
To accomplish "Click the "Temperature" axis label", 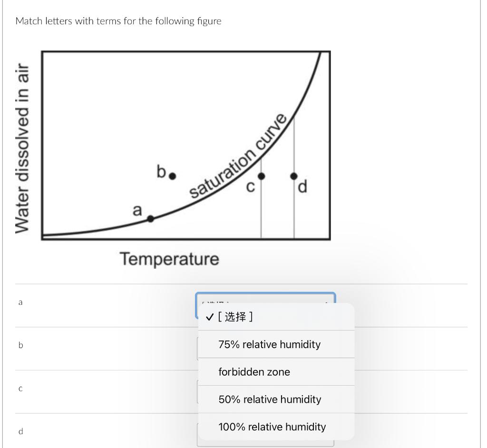I will [170, 259].
